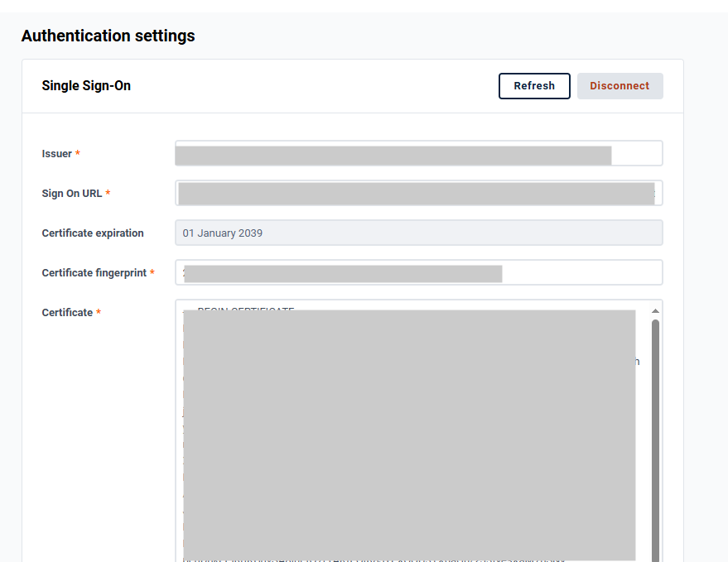Click the Certificate fingerprint label
This screenshot has width=728, height=562.
94,273
